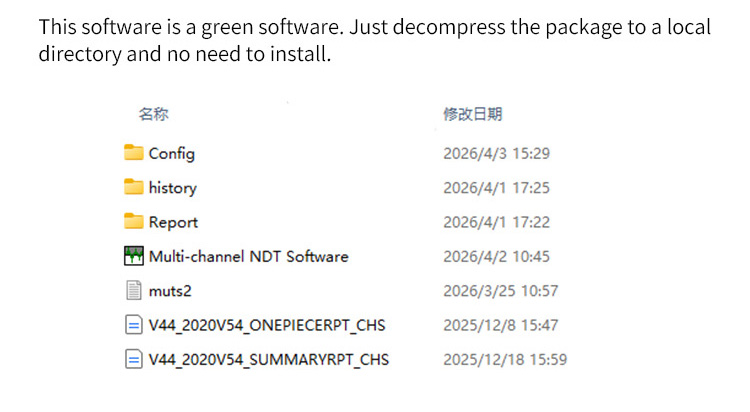Screen dimensions: 750x412
Task: Select the V44_2020V54_ONEPIECERPT_CHS file name
Action: [x=267, y=325]
